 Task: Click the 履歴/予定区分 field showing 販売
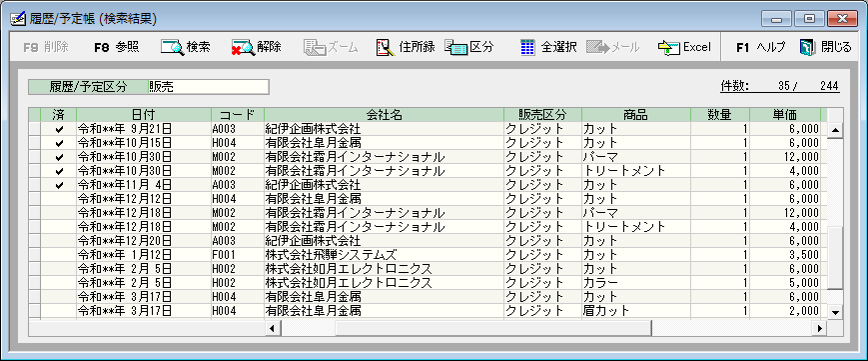pyautogui.click(x=208, y=87)
